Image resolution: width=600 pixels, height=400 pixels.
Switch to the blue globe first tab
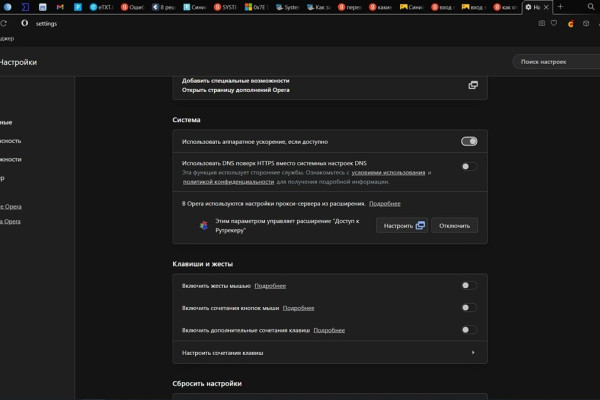pyautogui.click(x=7, y=7)
